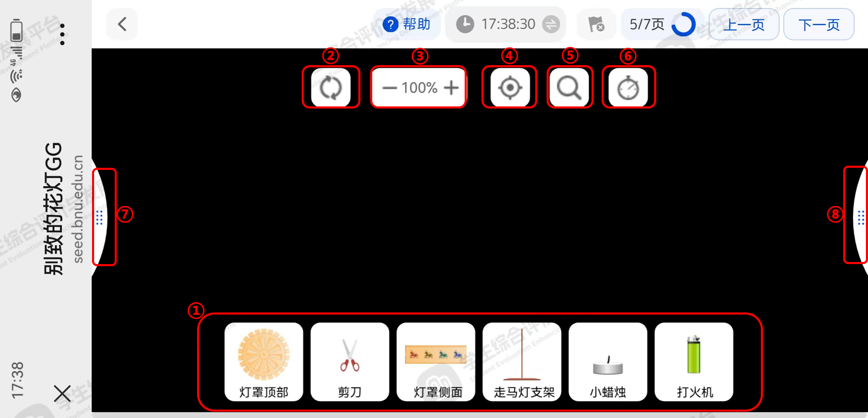Click the crosshair locate icon
The image size is (868, 418).
tap(510, 87)
